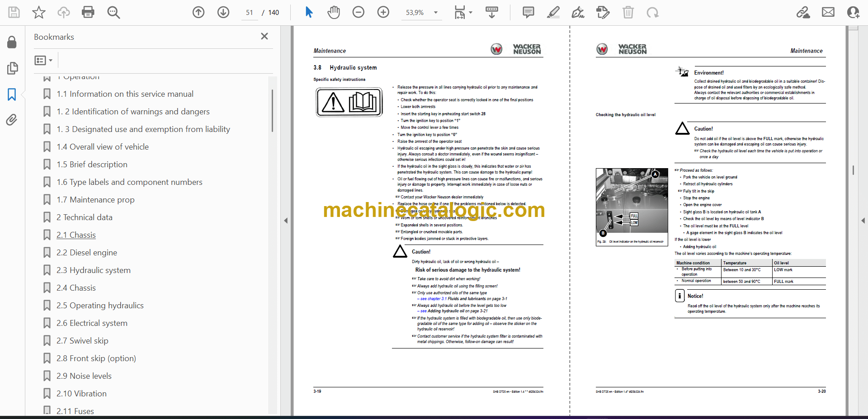Rotate or redo with the circular arrow

652,12
